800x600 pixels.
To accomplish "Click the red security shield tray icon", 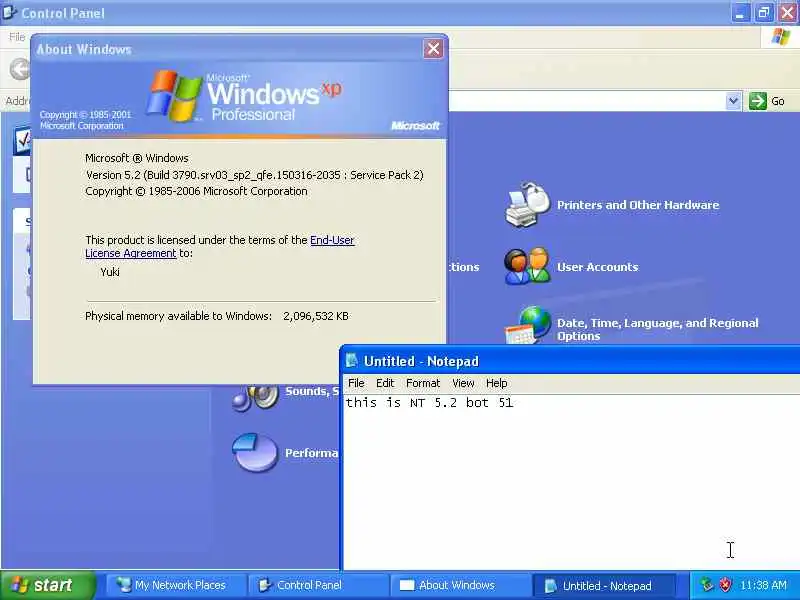I will (x=725, y=585).
